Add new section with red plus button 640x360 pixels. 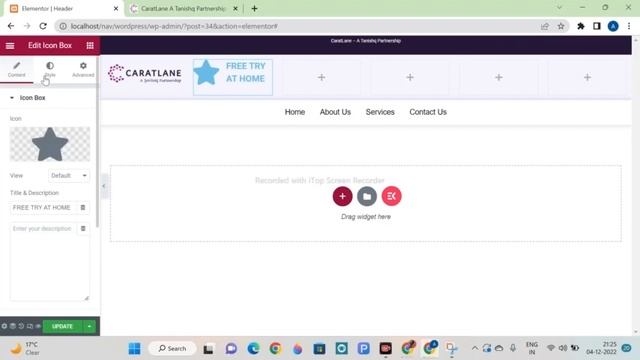pos(342,196)
